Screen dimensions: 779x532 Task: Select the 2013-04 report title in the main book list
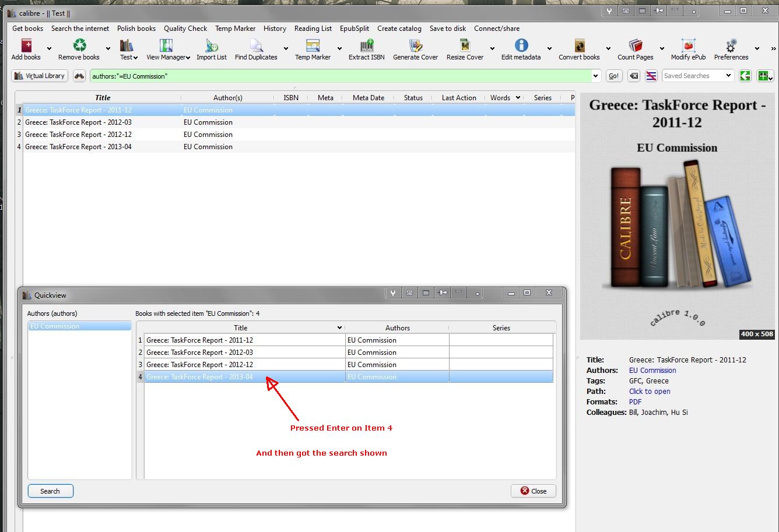[78, 147]
